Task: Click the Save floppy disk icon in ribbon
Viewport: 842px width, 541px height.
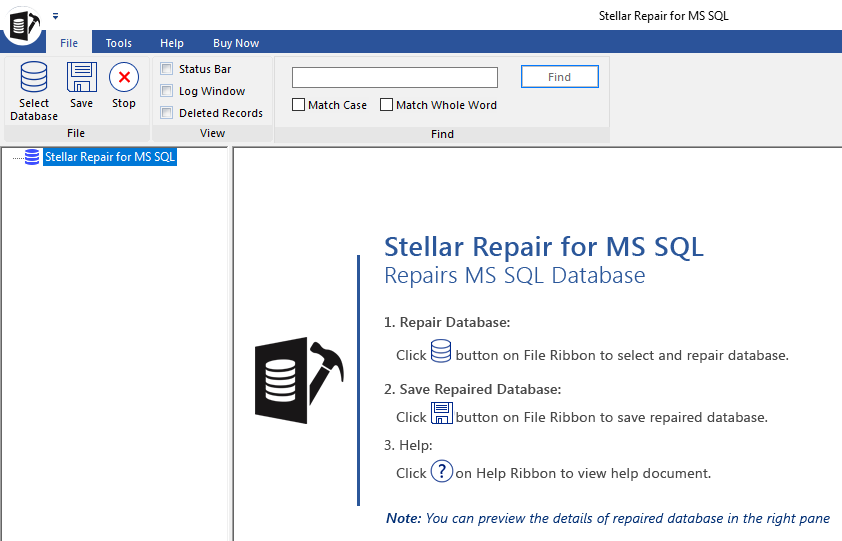Action: 82,77
